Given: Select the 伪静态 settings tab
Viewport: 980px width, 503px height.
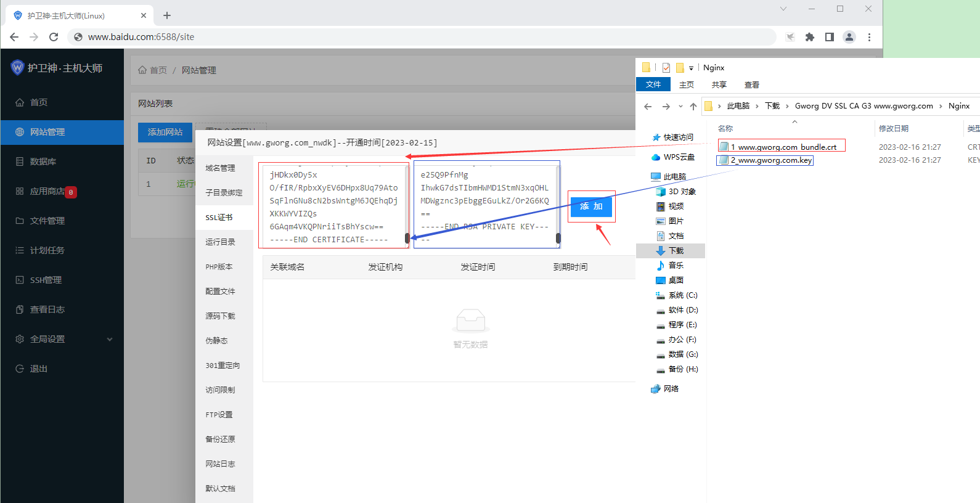Looking at the screenshot, I should [x=224, y=340].
